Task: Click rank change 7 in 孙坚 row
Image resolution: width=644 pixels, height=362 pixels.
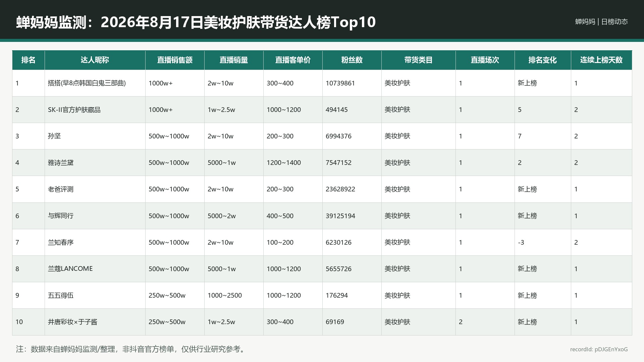Action: tap(520, 136)
